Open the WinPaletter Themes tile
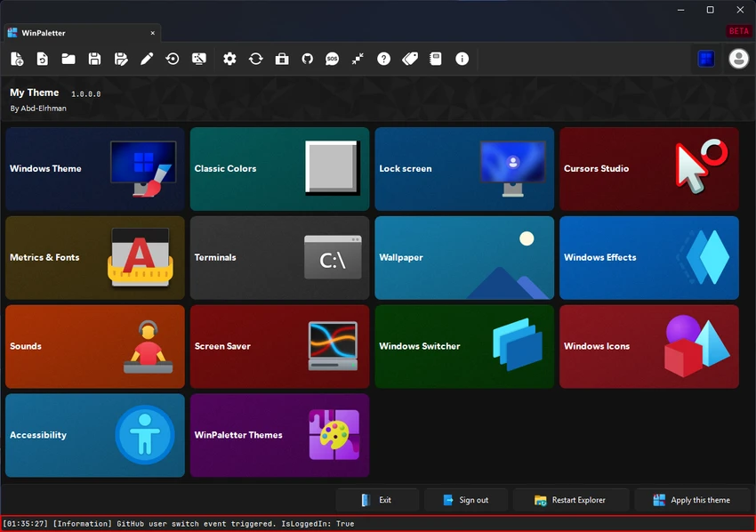The image size is (756, 532). [x=279, y=435]
